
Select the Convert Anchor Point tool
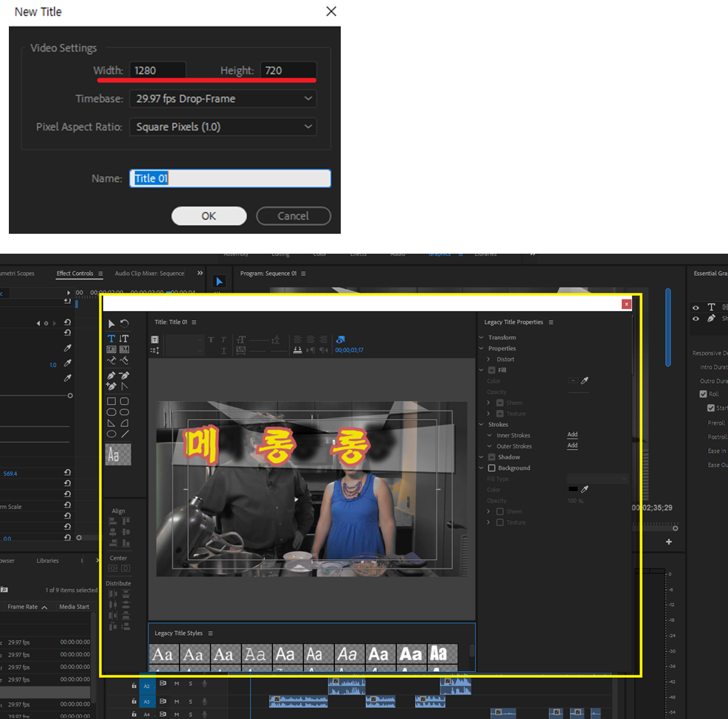click(124, 386)
